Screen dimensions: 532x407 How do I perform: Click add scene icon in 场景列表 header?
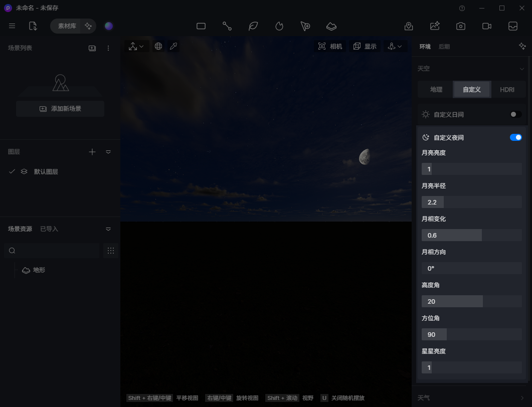point(92,48)
